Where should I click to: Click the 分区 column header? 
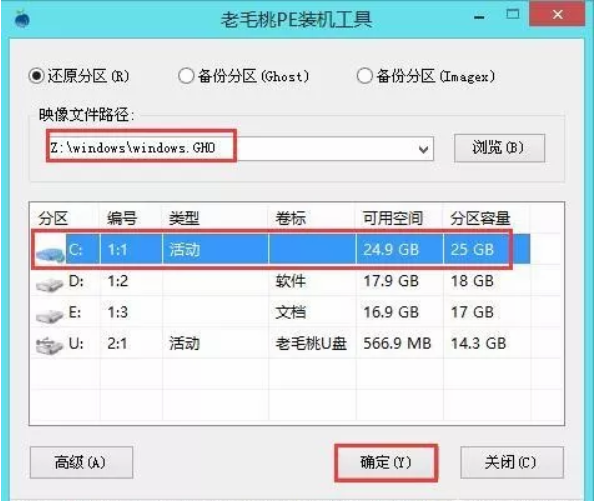click(53, 219)
